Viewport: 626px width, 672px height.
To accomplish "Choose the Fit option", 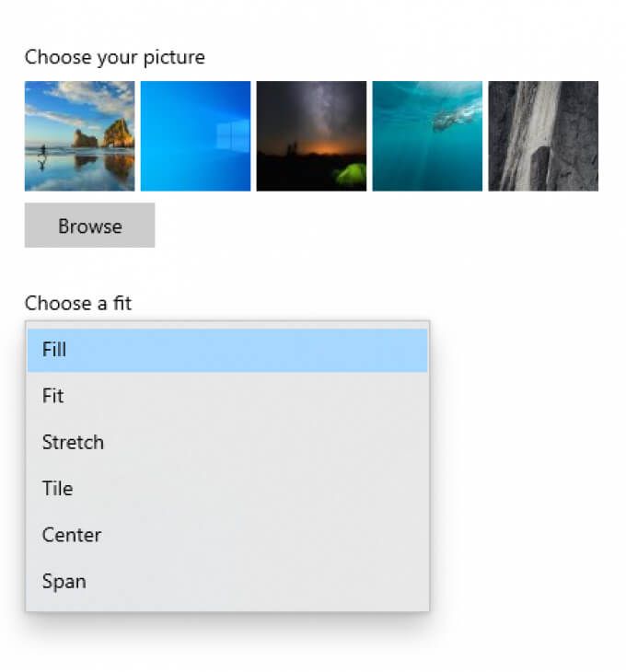I will point(227,396).
